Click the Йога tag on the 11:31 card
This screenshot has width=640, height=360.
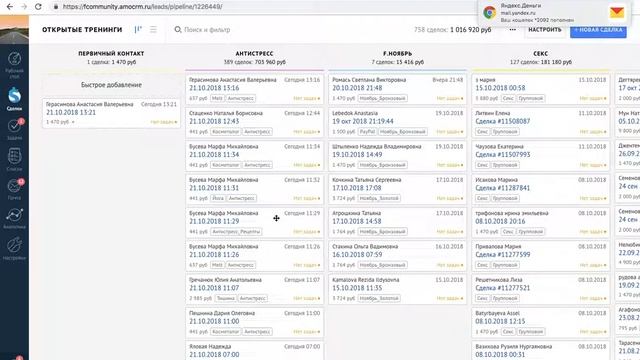click(x=218, y=198)
